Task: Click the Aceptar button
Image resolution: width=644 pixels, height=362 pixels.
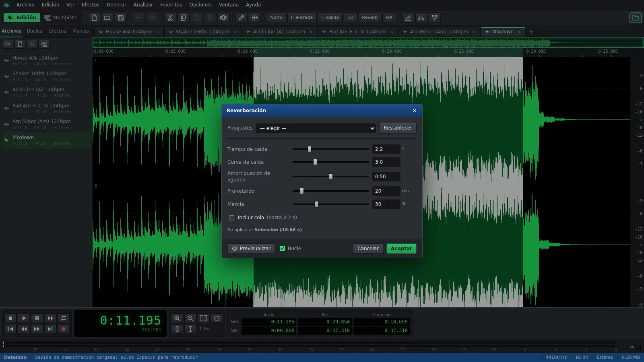Action: pos(401,249)
